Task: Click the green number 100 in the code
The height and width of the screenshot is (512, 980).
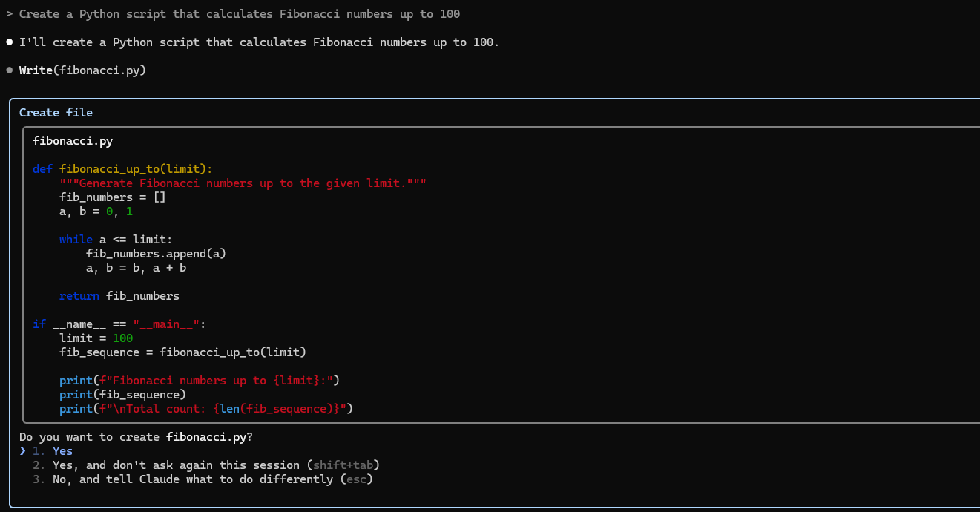Action: (122, 338)
